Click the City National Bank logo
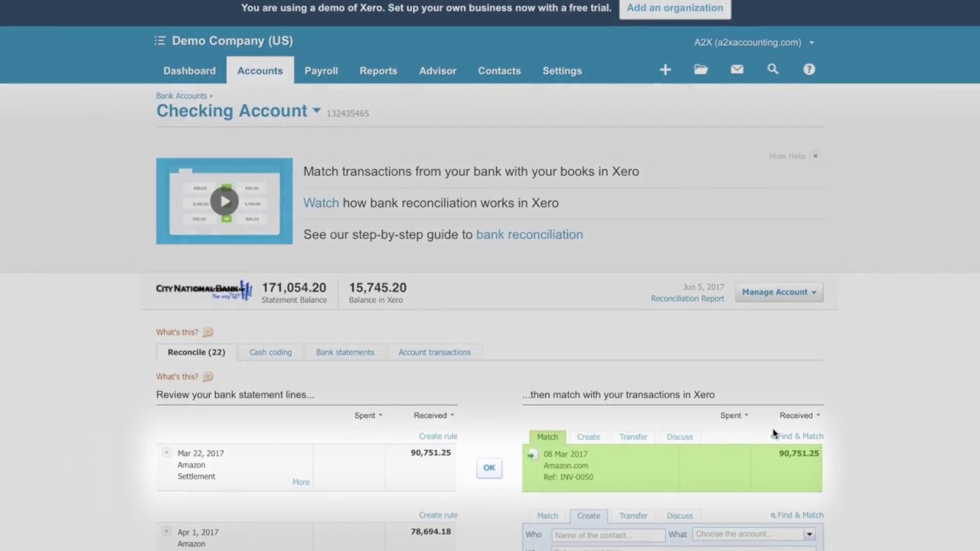The image size is (980, 551). coord(204,290)
